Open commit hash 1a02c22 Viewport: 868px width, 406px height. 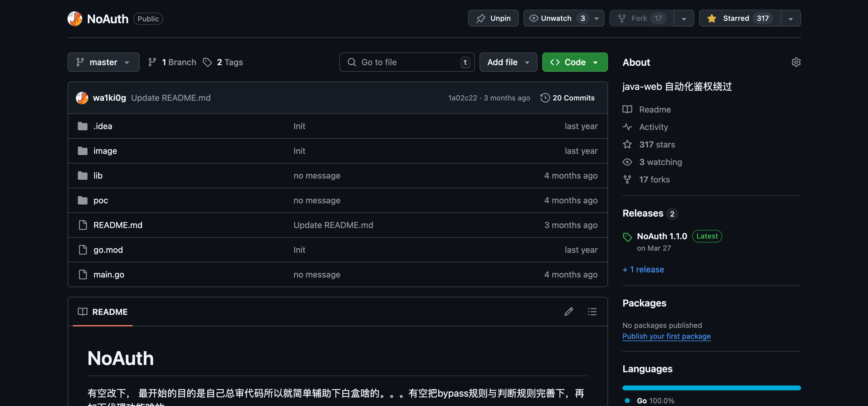[462, 98]
